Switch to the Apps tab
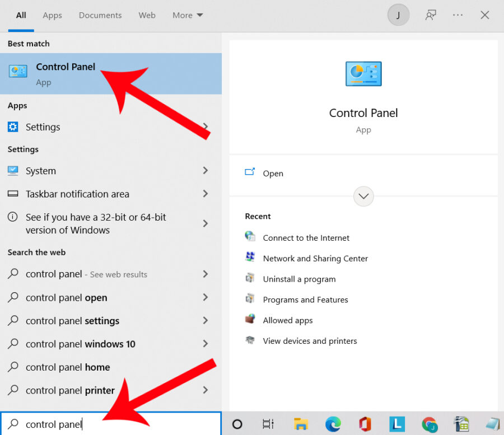This screenshot has height=435, width=504. click(x=53, y=15)
